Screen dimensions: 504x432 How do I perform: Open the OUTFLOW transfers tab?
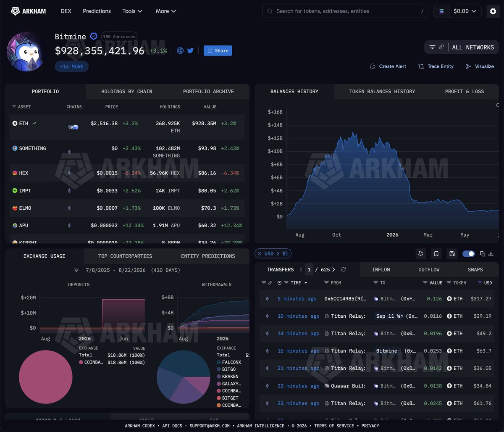(429, 269)
